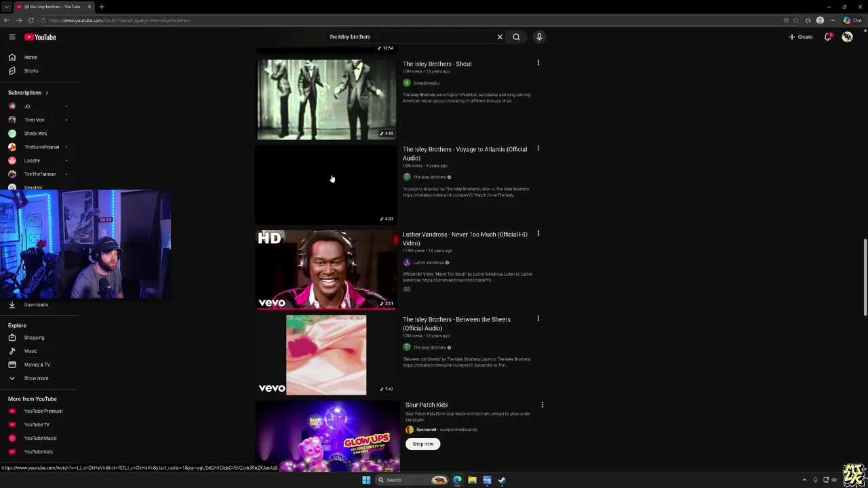This screenshot has height=488, width=868.
Task: Go back in the browser
Action: pyautogui.click(x=7, y=20)
